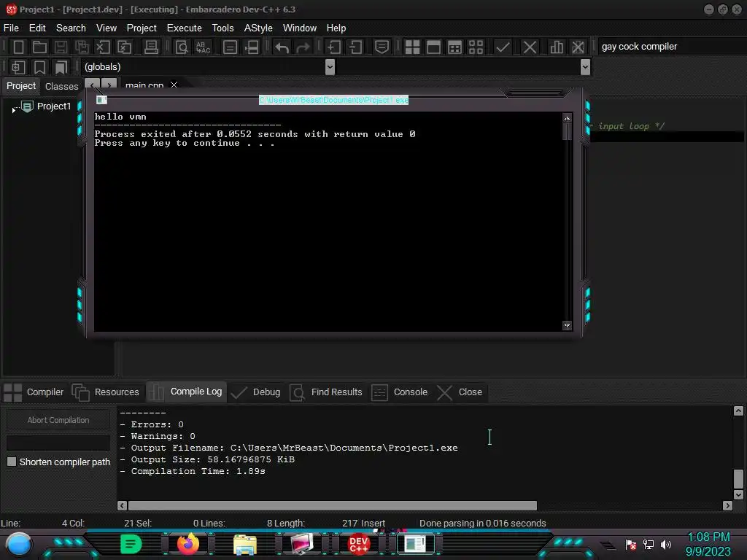Open File Explorer from the taskbar
This screenshot has height=560, width=747.
[x=245, y=543]
